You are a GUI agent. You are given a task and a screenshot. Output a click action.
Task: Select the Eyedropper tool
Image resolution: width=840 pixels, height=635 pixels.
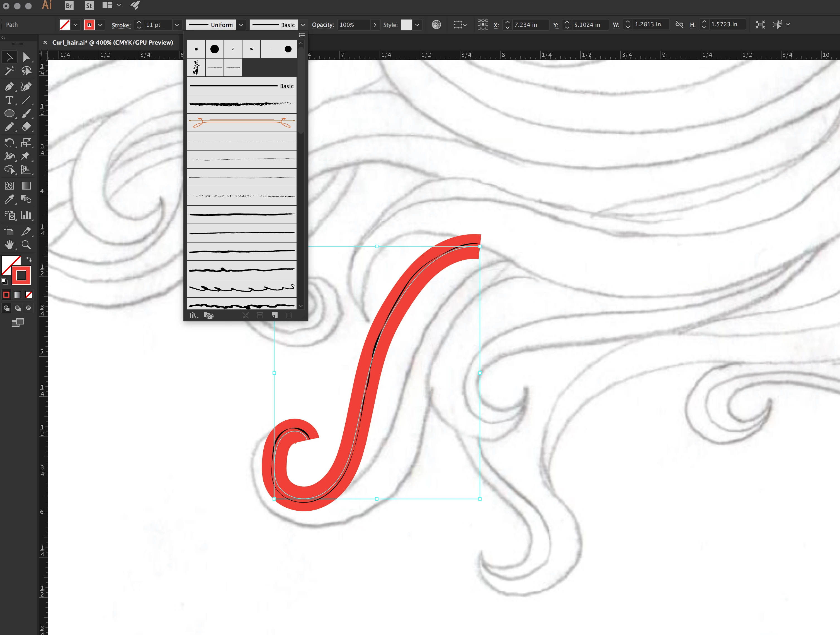[x=9, y=199]
